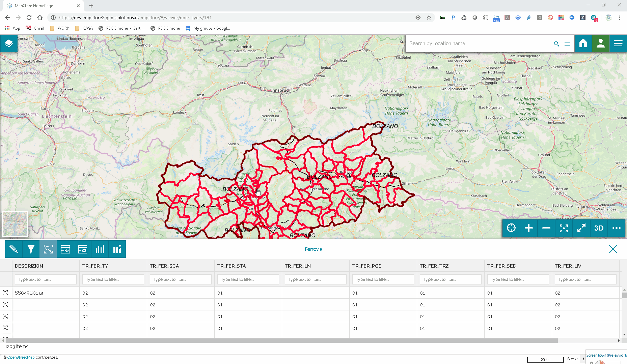Open the user login menu
The width and height of the screenshot is (627, 364).
pos(601,43)
